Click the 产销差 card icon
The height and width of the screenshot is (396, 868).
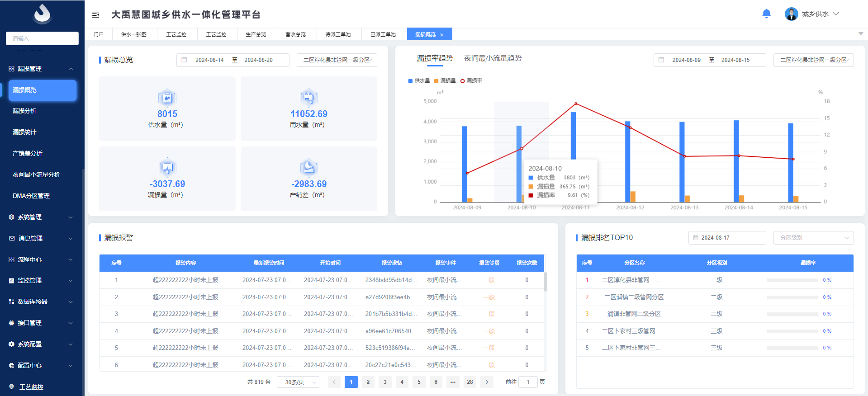309,167
